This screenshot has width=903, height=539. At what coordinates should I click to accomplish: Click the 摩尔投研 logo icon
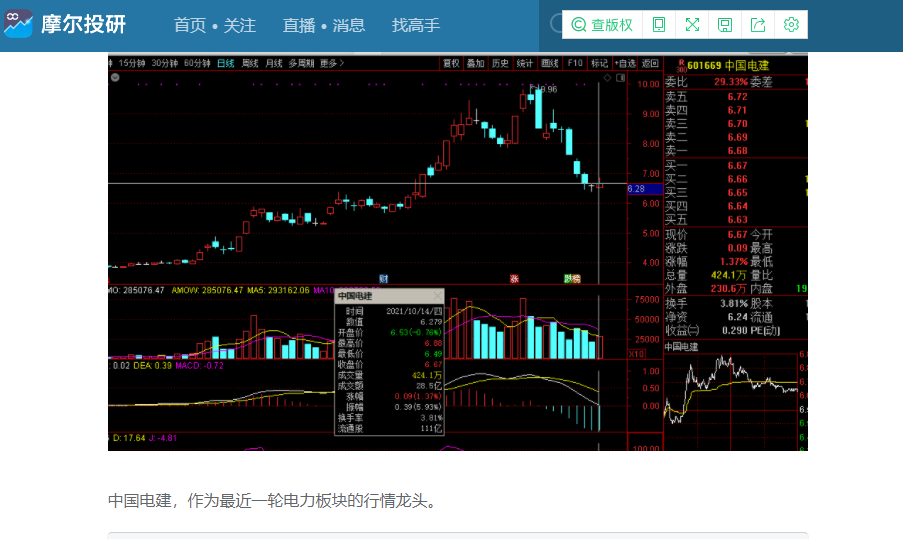(18, 24)
